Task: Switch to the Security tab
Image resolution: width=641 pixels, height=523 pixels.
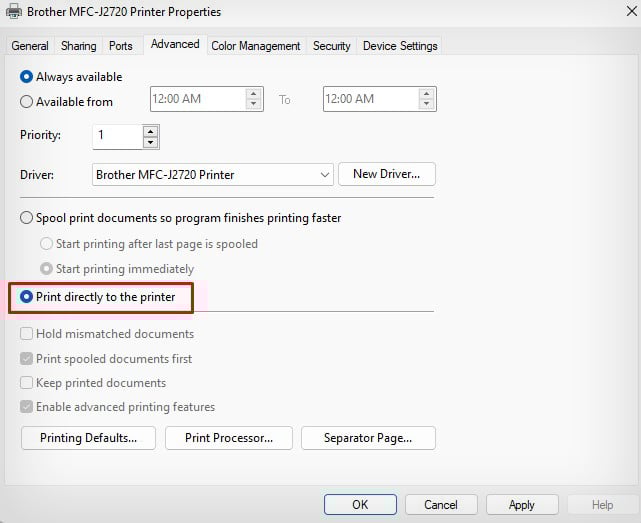Action: 332,46
